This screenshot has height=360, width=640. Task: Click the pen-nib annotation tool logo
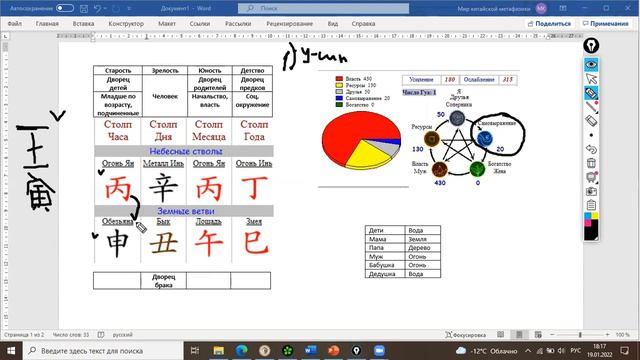591,46
